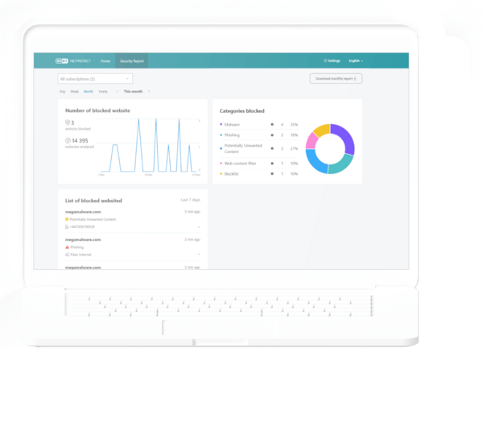Click Download monthly report button

click(336, 78)
